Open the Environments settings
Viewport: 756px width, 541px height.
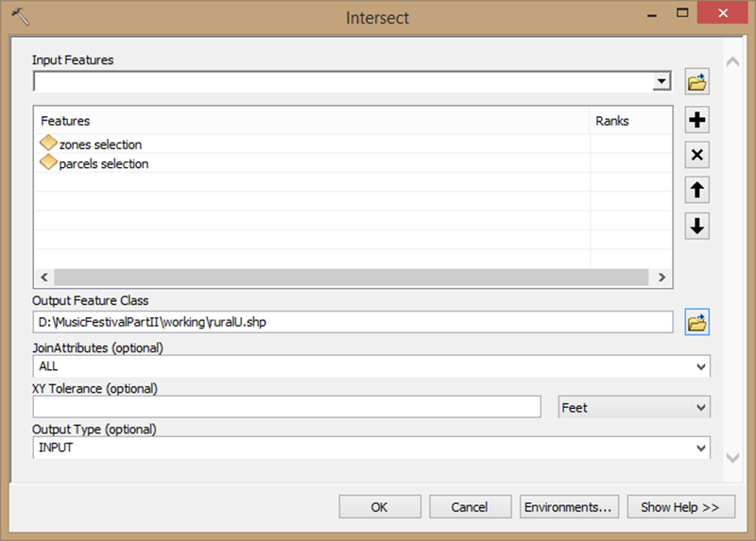(x=570, y=507)
